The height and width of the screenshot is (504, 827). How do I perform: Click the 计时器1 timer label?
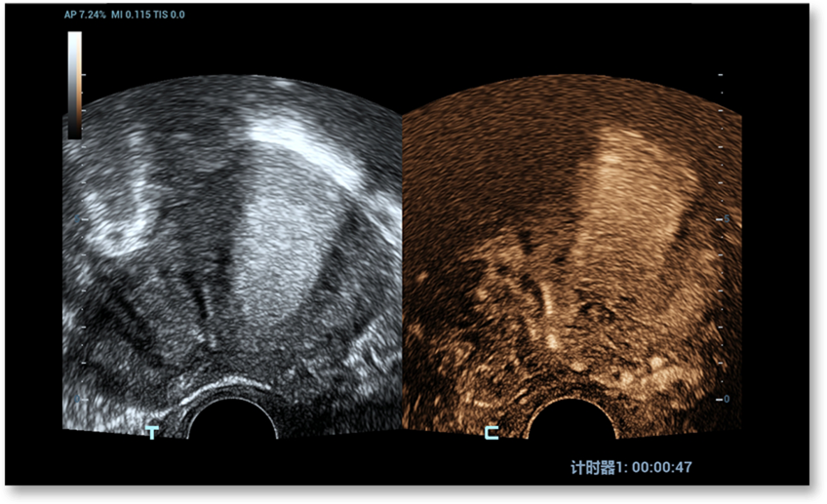[599, 467]
